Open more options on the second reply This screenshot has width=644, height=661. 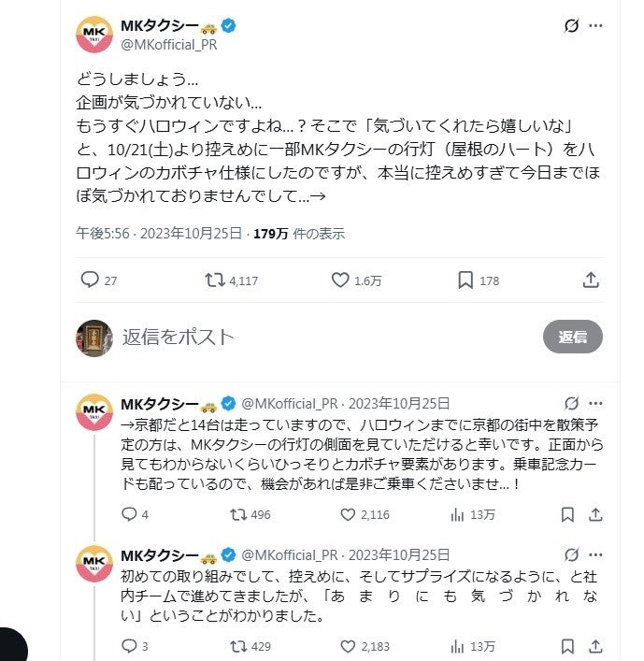(595, 554)
